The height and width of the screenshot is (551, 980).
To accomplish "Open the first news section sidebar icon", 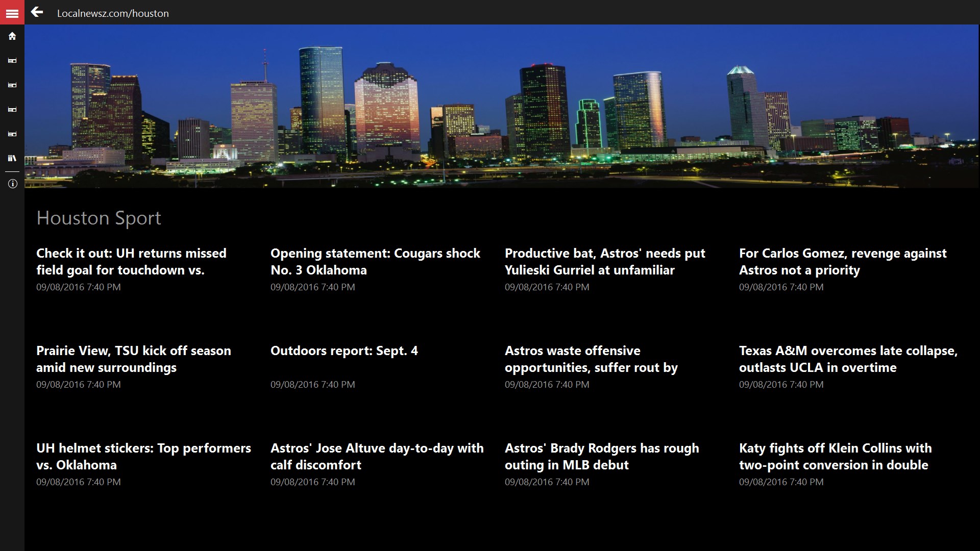I will coord(12,61).
